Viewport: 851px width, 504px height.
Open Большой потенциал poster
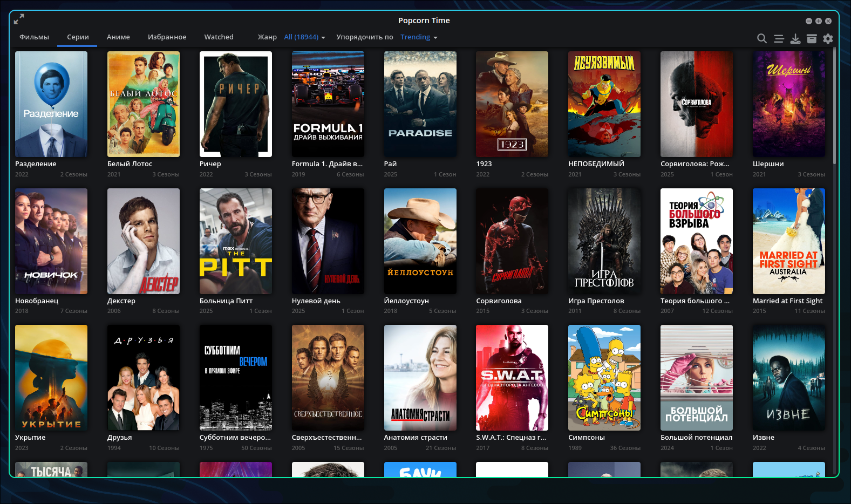point(697,378)
